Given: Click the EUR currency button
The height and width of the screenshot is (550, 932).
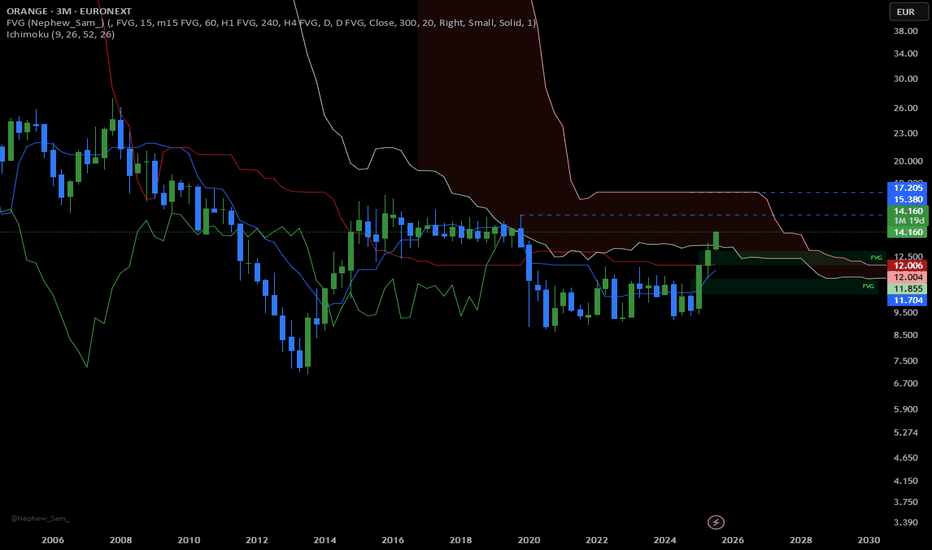Looking at the screenshot, I should pos(908,12).
